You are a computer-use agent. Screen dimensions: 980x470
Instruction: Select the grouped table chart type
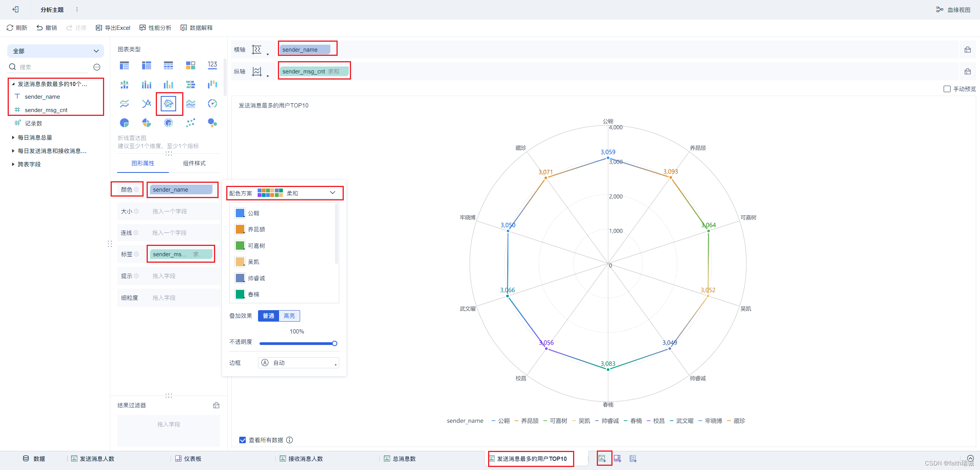(x=124, y=65)
